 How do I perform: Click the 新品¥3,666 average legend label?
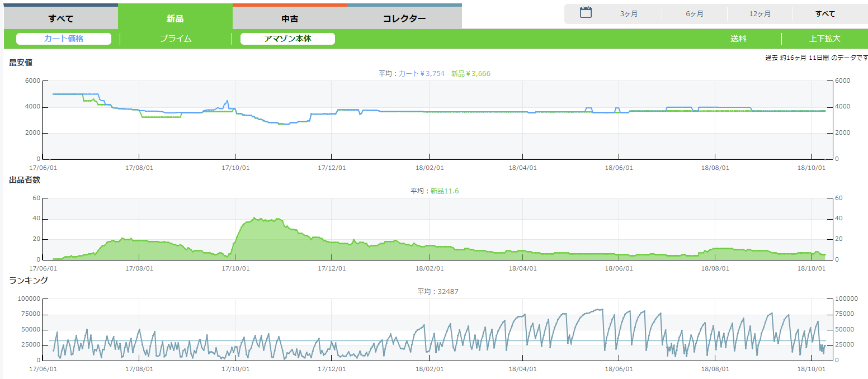(470, 74)
